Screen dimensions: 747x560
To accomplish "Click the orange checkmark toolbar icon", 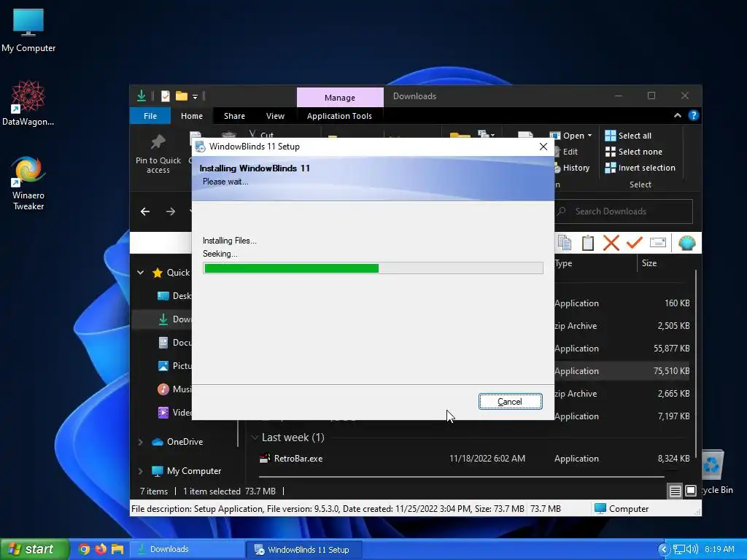I will click(x=634, y=243).
